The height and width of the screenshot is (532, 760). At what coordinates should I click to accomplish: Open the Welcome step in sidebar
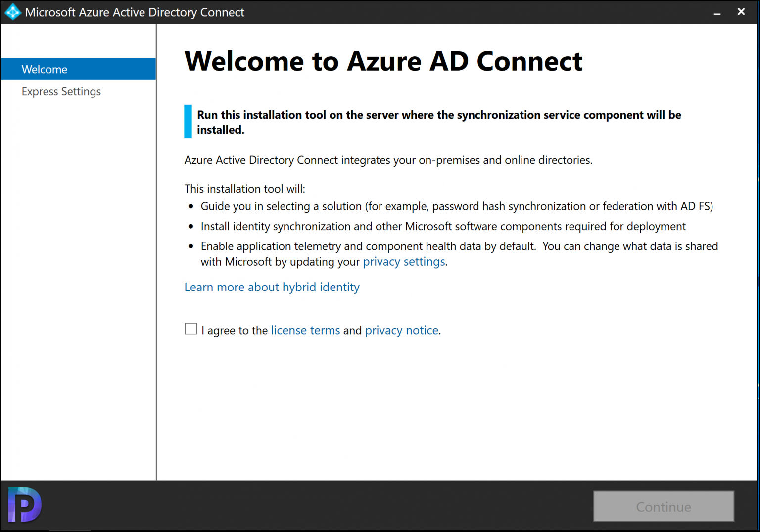coord(78,69)
